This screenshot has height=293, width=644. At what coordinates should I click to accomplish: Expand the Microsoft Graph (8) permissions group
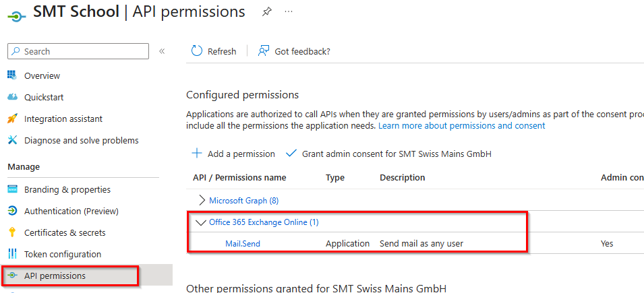(202, 200)
